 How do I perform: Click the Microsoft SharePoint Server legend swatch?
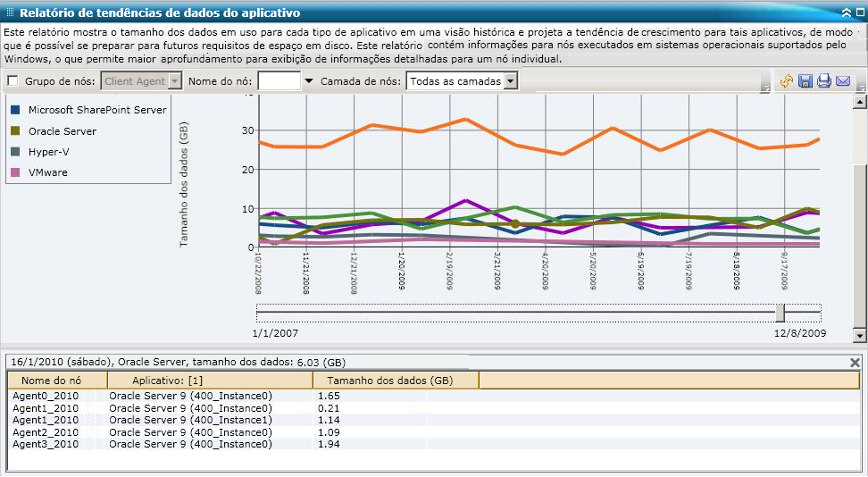(15, 110)
